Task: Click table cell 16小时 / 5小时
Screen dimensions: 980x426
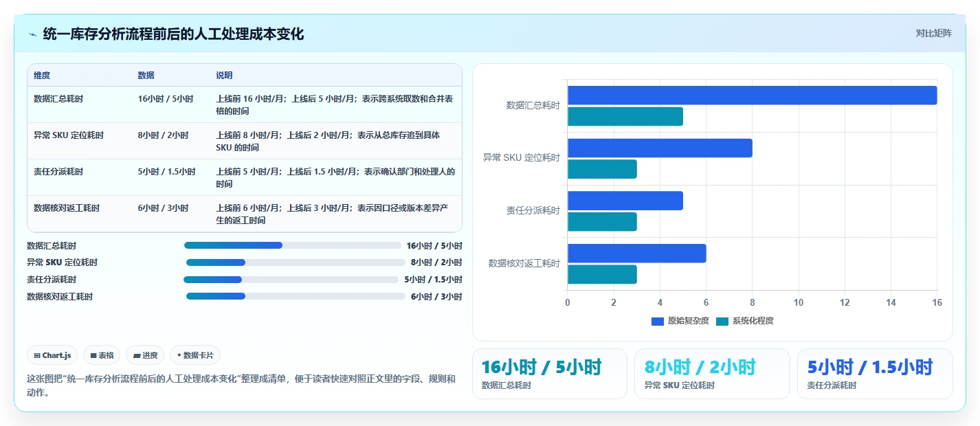Action: [166, 99]
